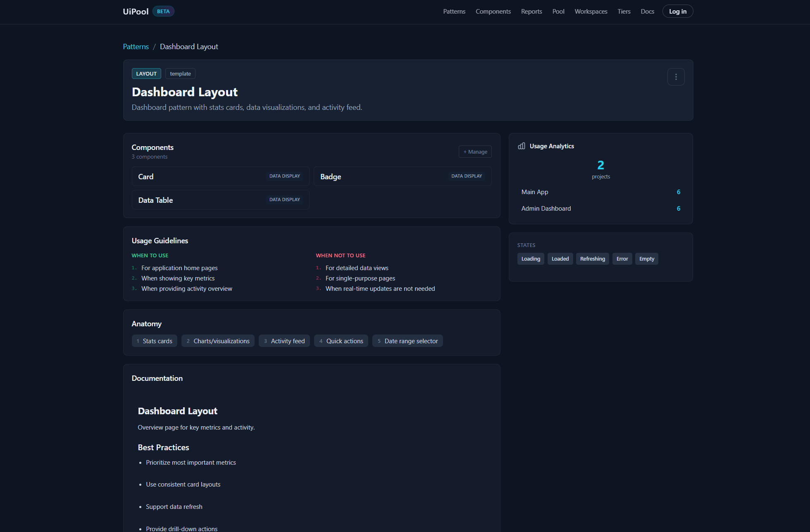This screenshot has width=810, height=532.
Task: Open the Badge component
Action: point(403,176)
